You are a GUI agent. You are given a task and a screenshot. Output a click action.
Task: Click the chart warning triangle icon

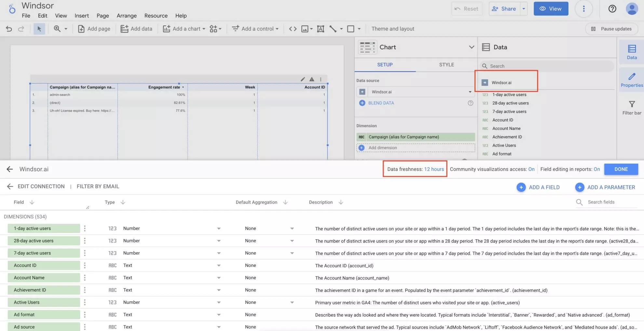click(x=312, y=79)
